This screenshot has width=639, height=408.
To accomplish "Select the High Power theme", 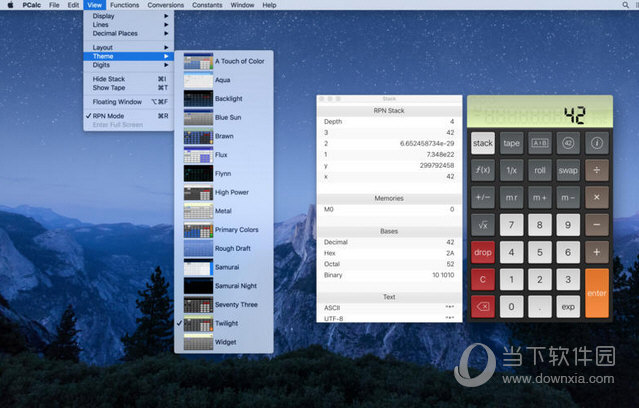I will point(224,192).
